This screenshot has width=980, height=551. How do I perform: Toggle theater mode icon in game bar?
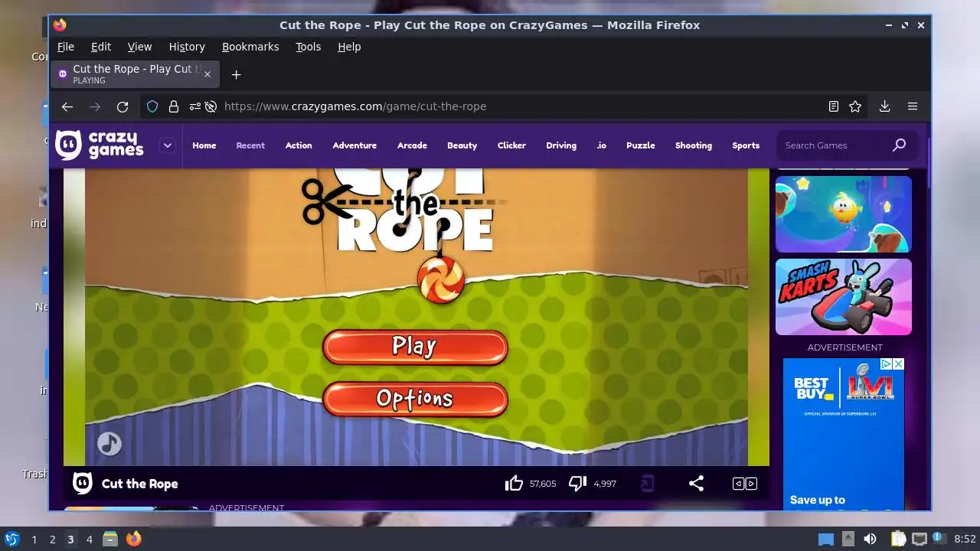point(745,484)
